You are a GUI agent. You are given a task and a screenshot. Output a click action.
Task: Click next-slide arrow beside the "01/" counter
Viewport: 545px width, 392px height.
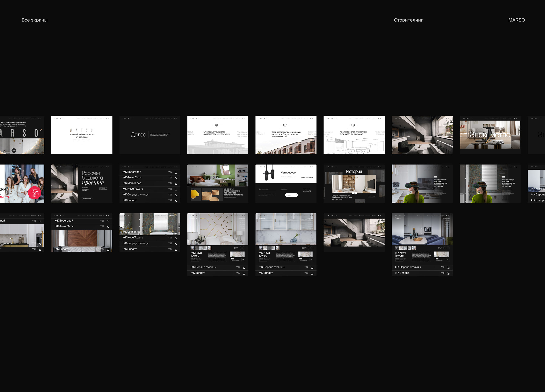(448, 248)
